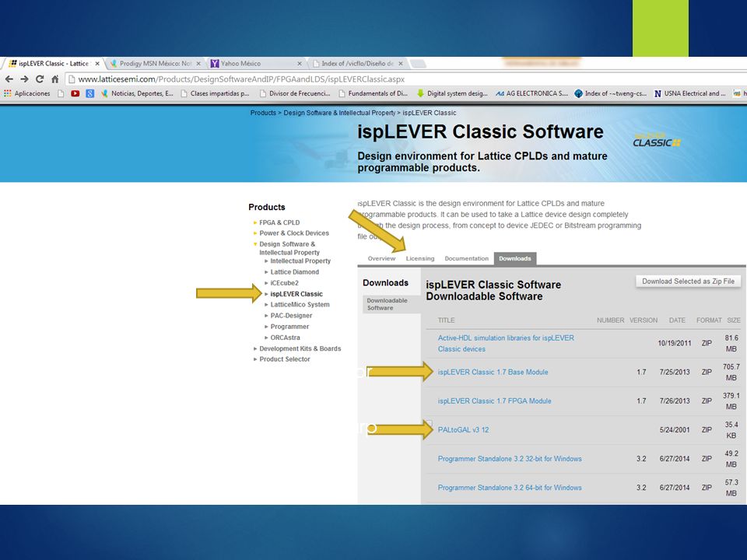Close the Yahoo México tab

click(299, 63)
